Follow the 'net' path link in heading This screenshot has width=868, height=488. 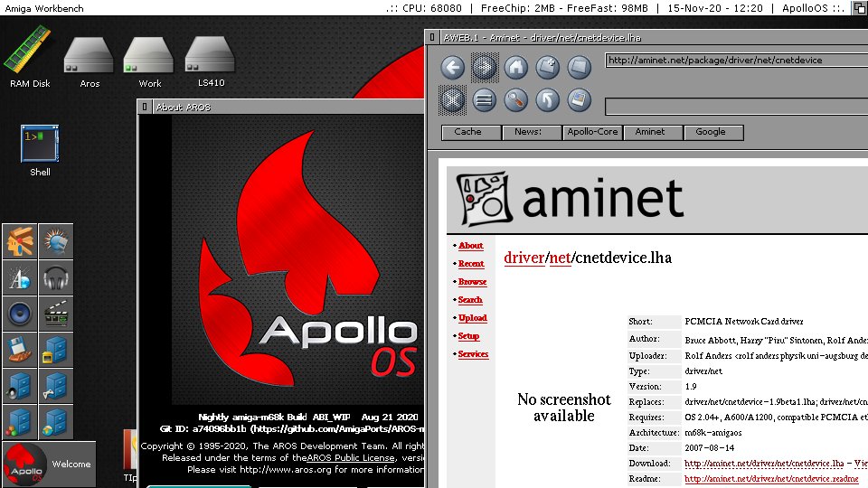560,258
